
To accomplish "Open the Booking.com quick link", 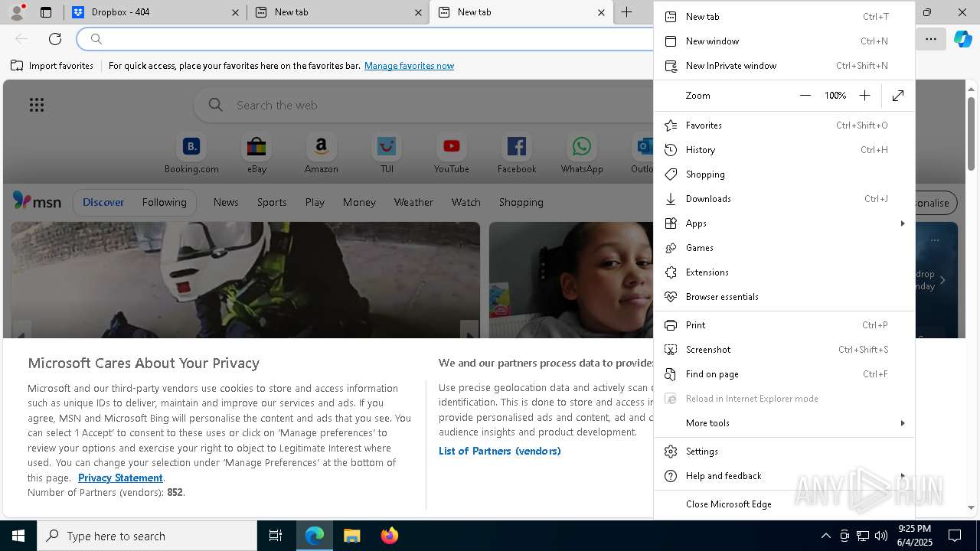I will pyautogui.click(x=191, y=154).
